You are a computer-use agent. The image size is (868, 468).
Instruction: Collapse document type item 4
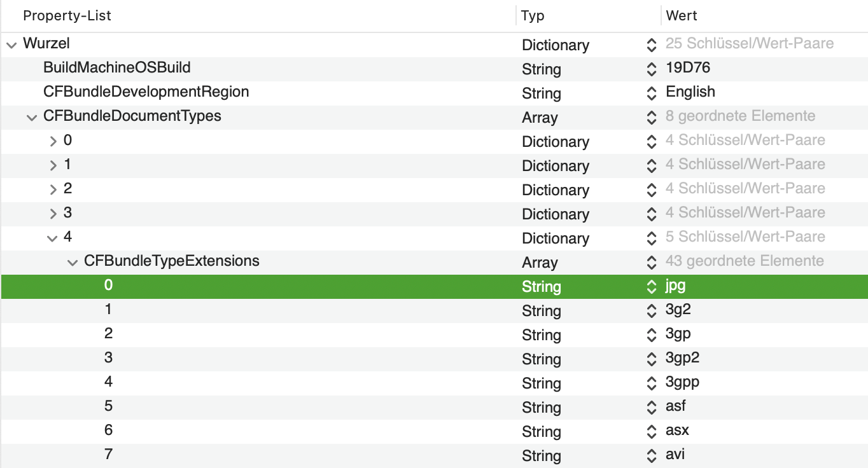tap(52, 238)
